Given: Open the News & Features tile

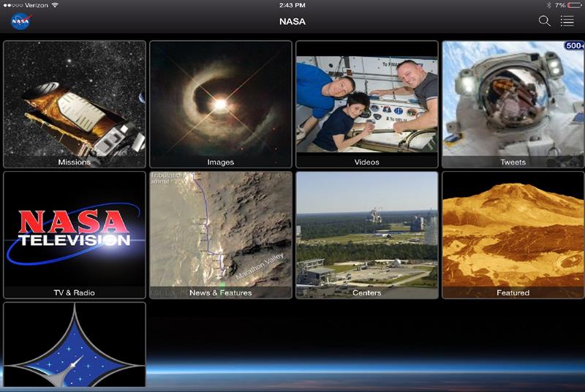Looking at the screenshot, I should tap(221, 235).
